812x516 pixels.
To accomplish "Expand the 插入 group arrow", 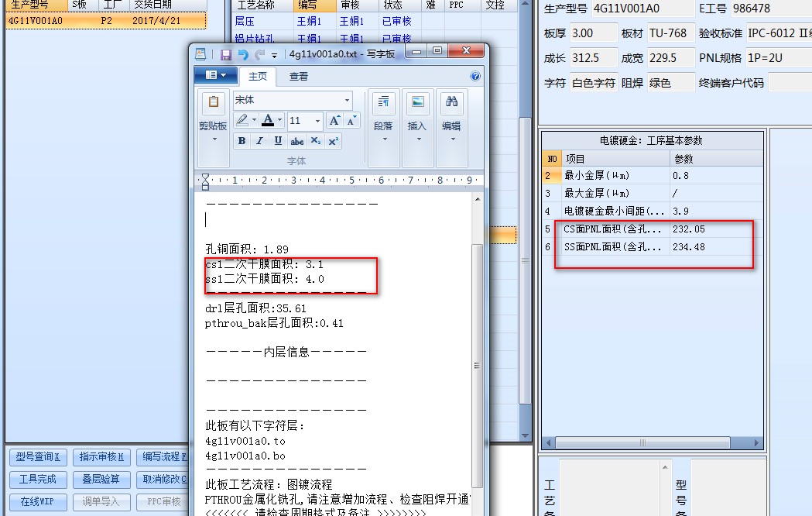I will [x=419, y=139].
